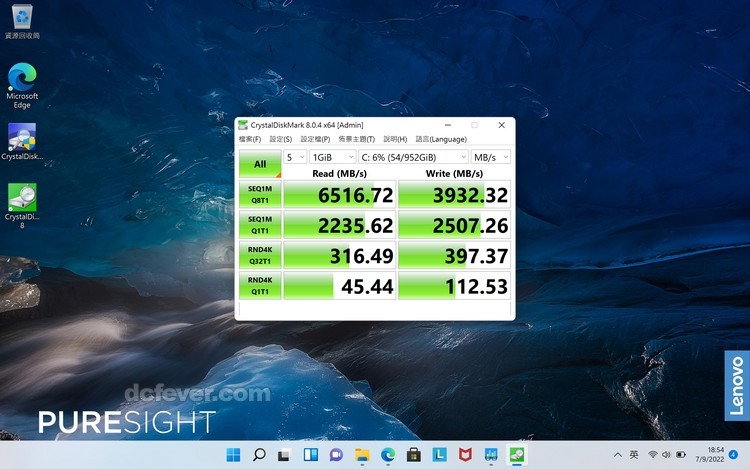Click CrystalDiskMark icon on taskbar
The height and width of the screenshot is (469, 750).
517,455
